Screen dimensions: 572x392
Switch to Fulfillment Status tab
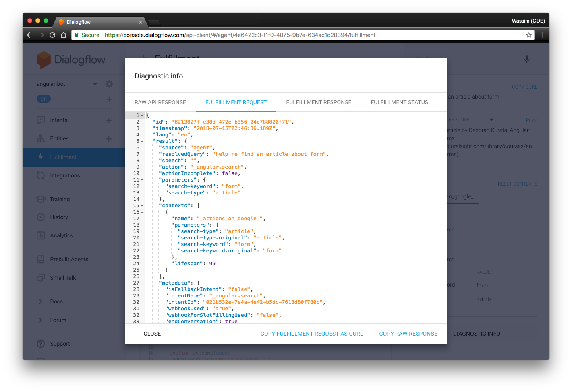pyautogui.click(x=400, y=102)
